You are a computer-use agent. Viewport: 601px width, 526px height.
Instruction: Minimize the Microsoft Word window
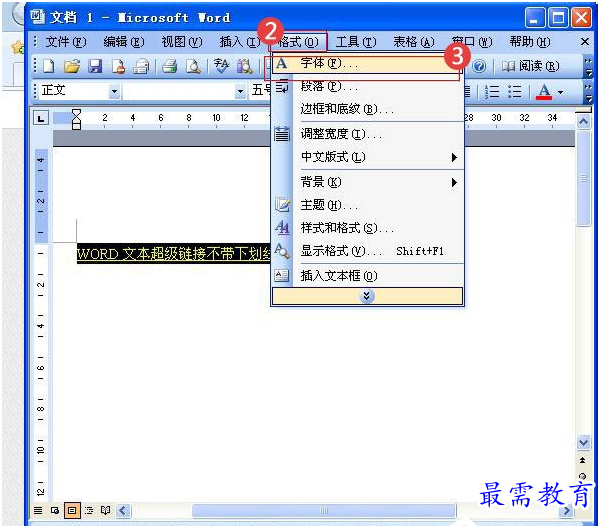coord(535,18)
